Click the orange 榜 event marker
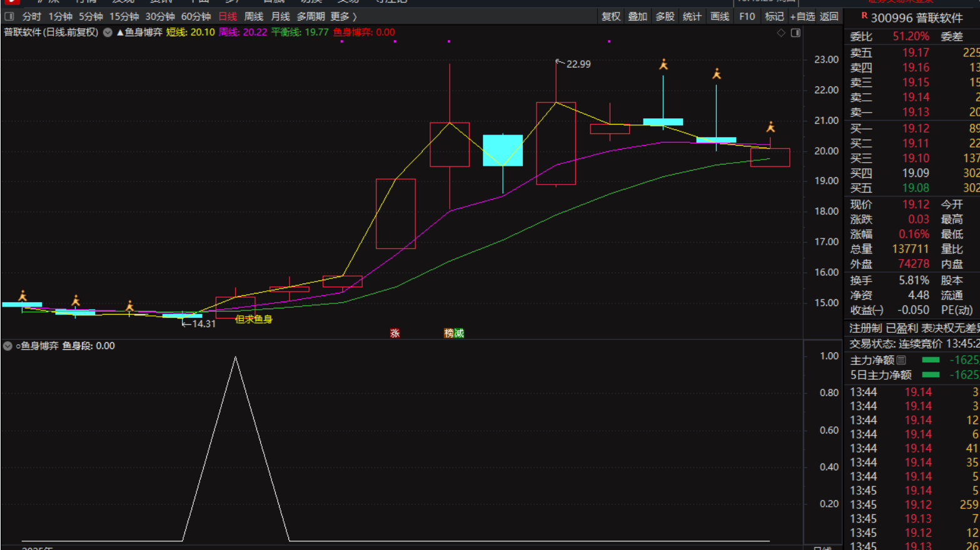This screenshot has width=980, height=550. [x=449, y=334]
